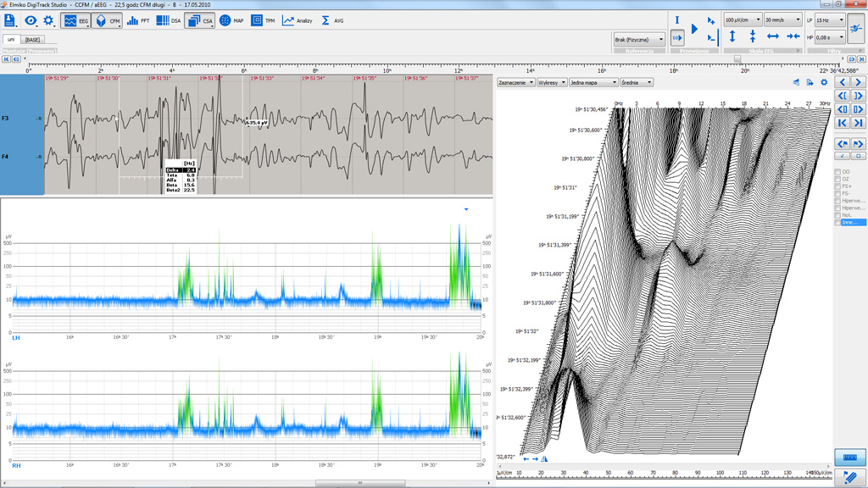The width and height of the screenshot is (868, 488).
Task: Check the highlighted Inne... checkbox
Action: point(837,223)
